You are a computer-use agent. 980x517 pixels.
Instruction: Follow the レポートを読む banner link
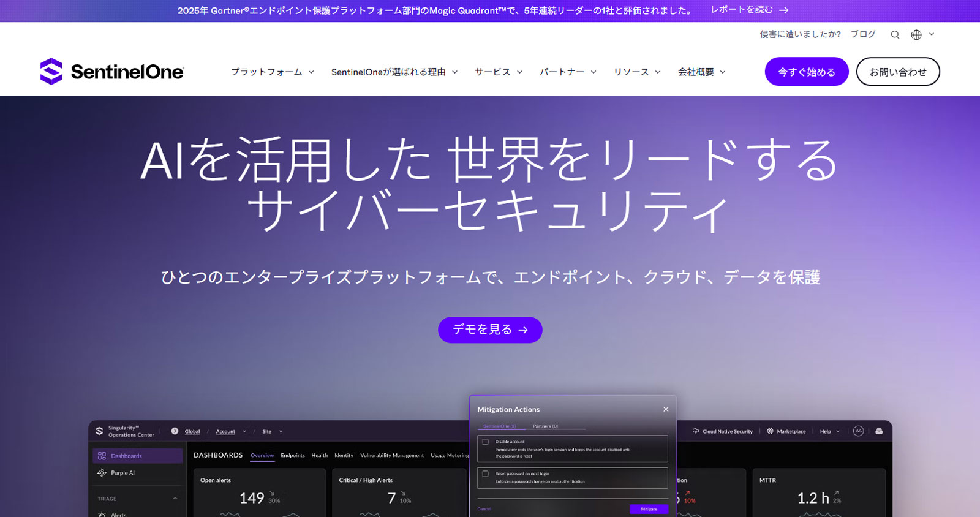tap(749, 10)
